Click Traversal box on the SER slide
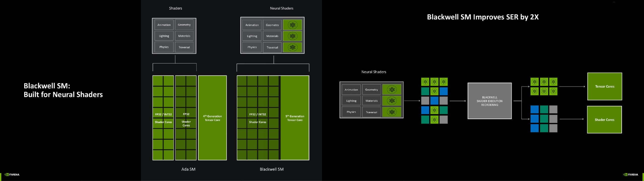The image size is (644, 181). tap(372, 112)
